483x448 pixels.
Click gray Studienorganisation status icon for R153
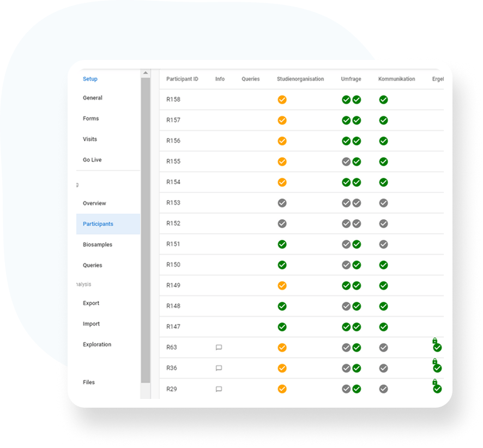(x=282, y=203)
